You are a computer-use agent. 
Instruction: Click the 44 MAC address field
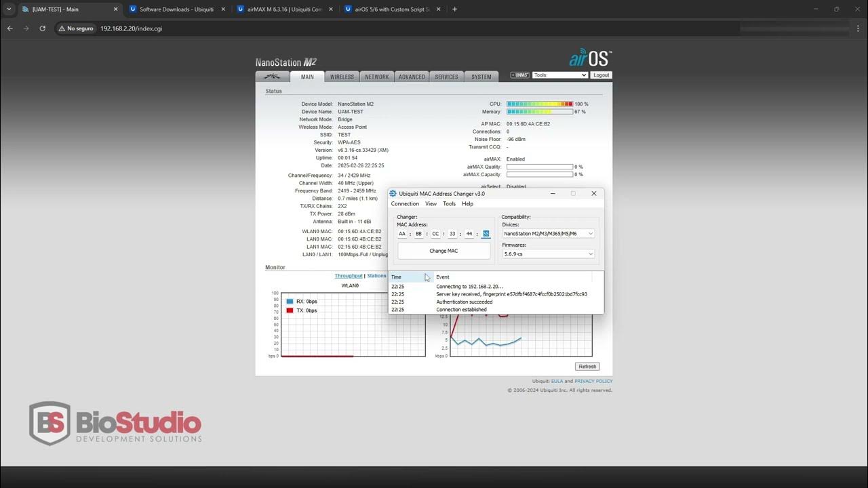(x=469, y=234)
